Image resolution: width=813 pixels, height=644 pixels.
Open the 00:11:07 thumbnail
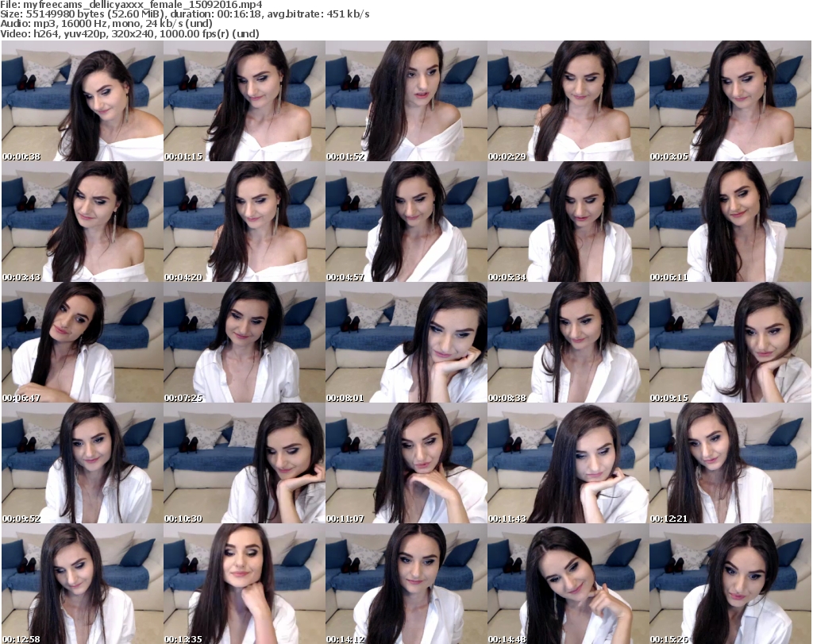click(x=406, y=463)
